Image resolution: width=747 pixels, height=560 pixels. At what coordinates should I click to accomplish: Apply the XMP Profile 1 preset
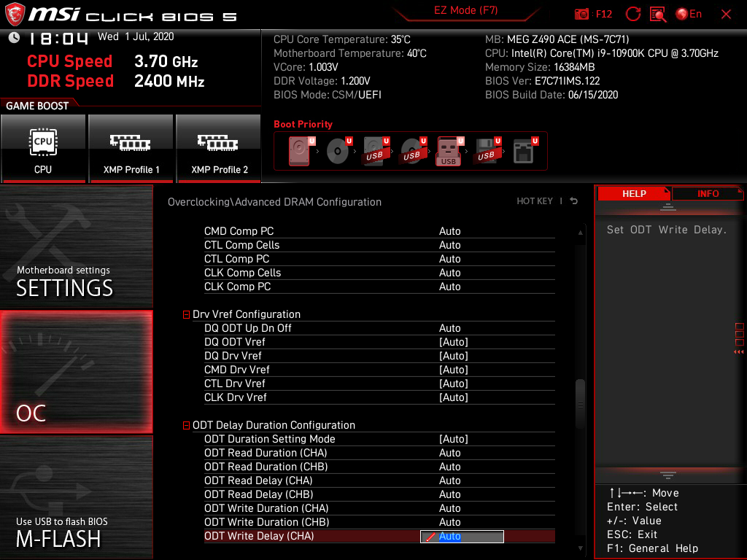click(131, 149)
